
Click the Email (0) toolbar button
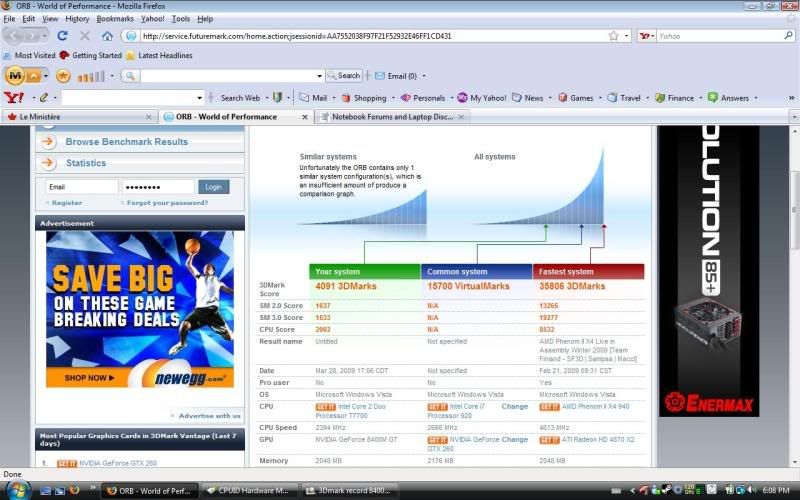(x=396, y=76)
